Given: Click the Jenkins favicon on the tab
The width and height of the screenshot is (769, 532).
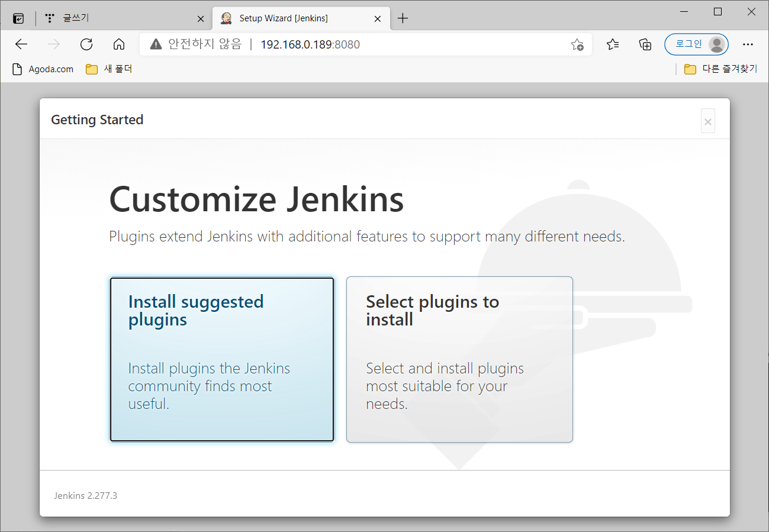Looking at the screenshot, I should coord(226,18).
